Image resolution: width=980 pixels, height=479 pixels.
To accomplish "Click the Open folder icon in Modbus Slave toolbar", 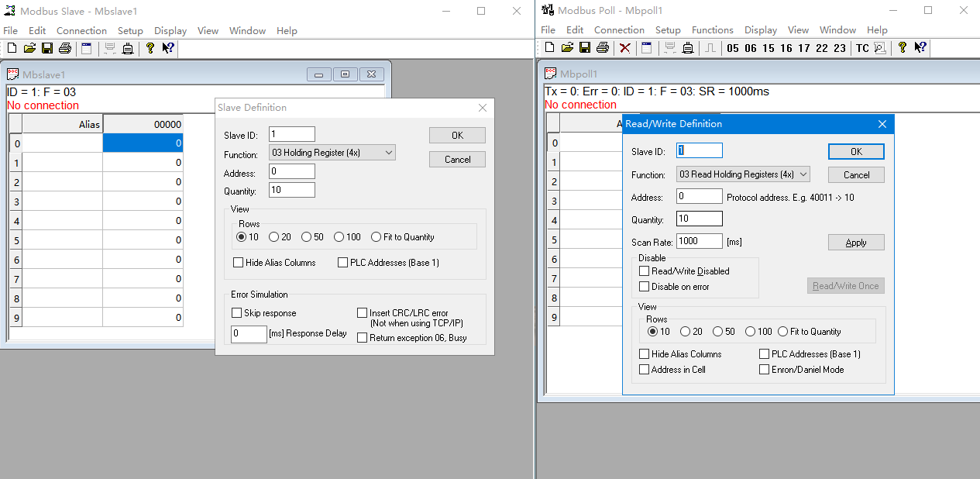I will pos(29,48).
